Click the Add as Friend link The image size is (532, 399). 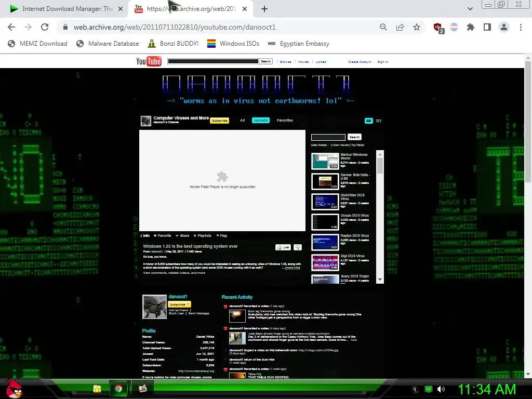click(179, 310)
